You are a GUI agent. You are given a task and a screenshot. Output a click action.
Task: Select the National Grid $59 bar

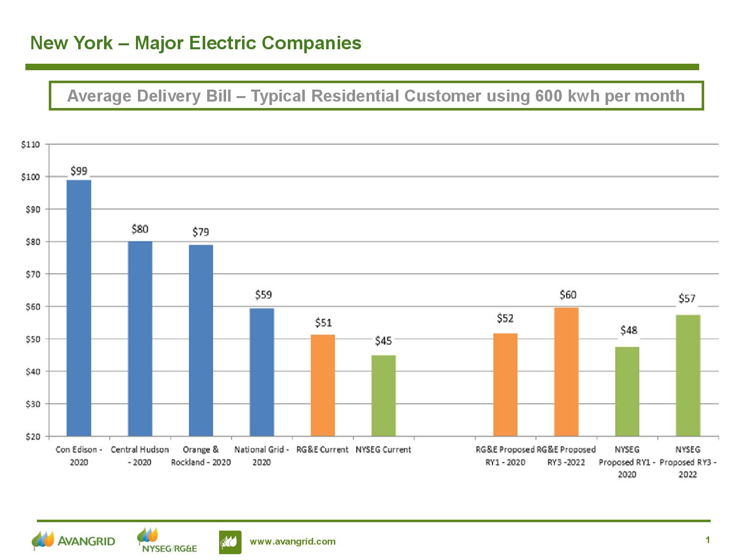coord(261,372)
